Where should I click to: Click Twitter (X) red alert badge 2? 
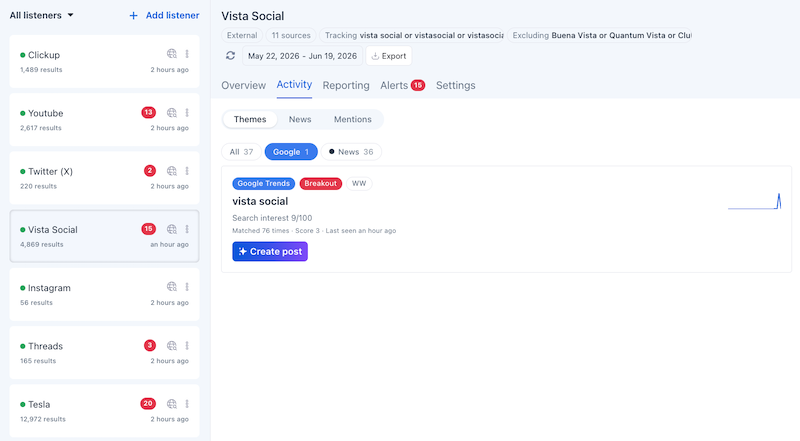(x=149, y=170)
